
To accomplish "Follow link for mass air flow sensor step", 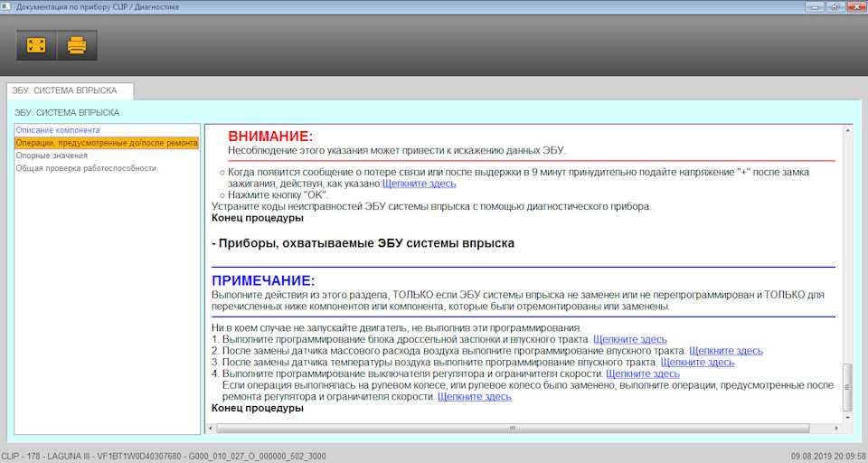I will point(725,351).
